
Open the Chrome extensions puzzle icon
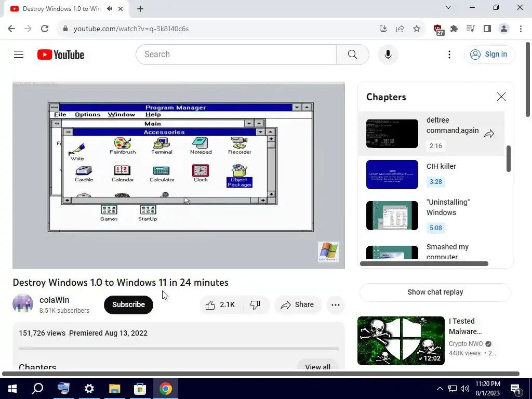click(x=454, y=29)
